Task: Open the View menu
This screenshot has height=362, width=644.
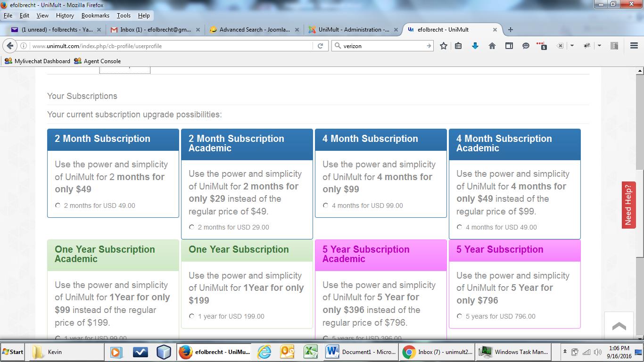Action: point(42,15)
